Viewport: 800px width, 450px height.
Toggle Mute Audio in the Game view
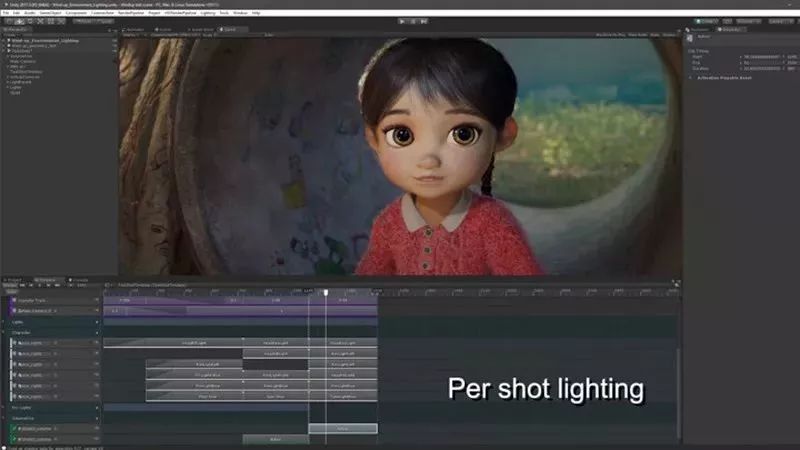(x=637, y=35)
